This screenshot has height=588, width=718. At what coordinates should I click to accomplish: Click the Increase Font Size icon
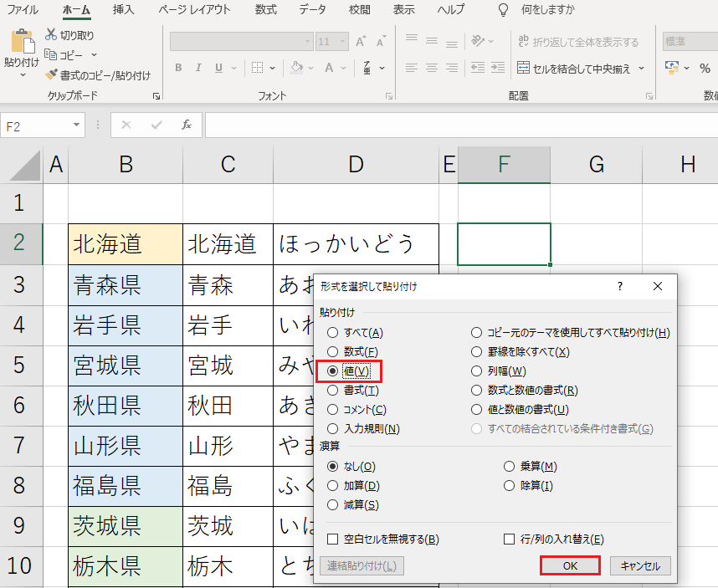362,42
